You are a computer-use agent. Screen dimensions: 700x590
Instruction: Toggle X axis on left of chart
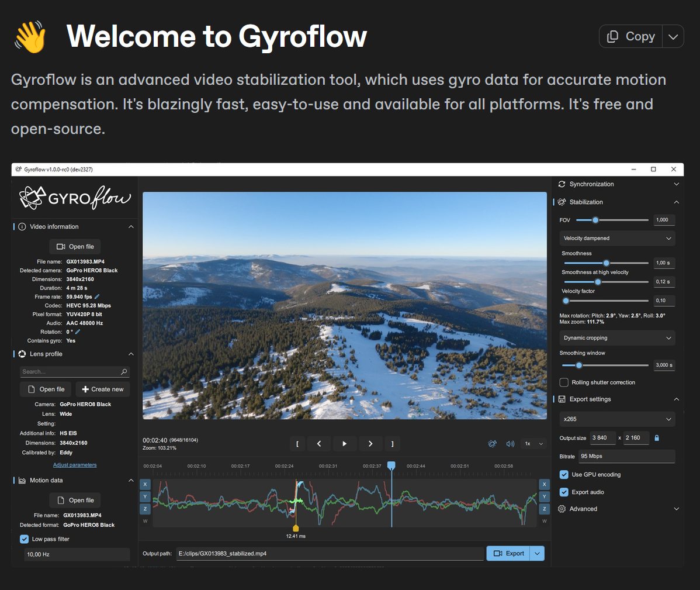pos(145,484)
